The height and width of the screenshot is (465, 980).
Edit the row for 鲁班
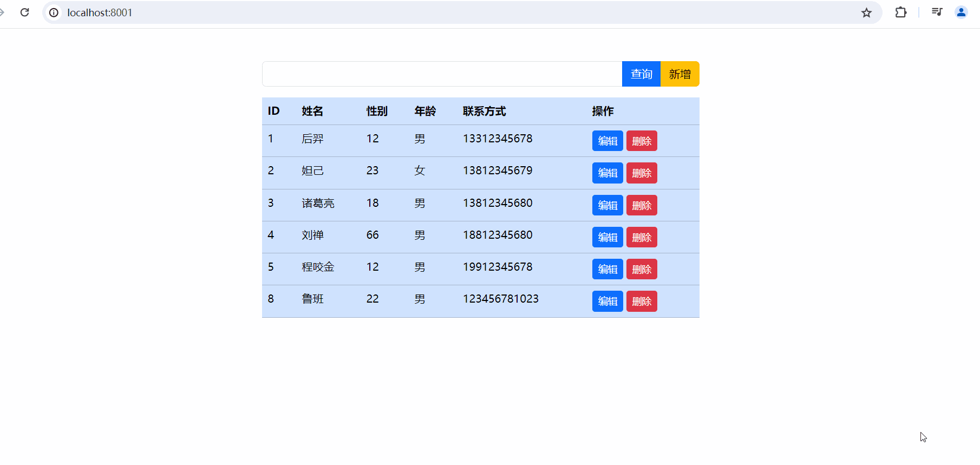607,301
